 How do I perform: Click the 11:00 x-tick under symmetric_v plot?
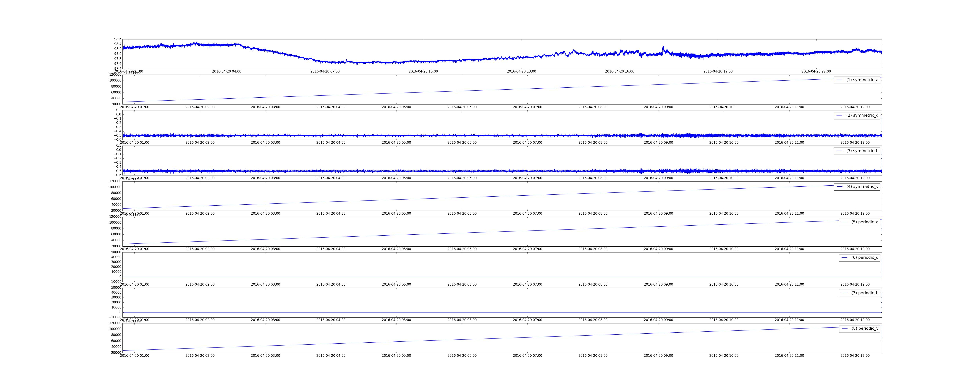(x=789, y=213)
